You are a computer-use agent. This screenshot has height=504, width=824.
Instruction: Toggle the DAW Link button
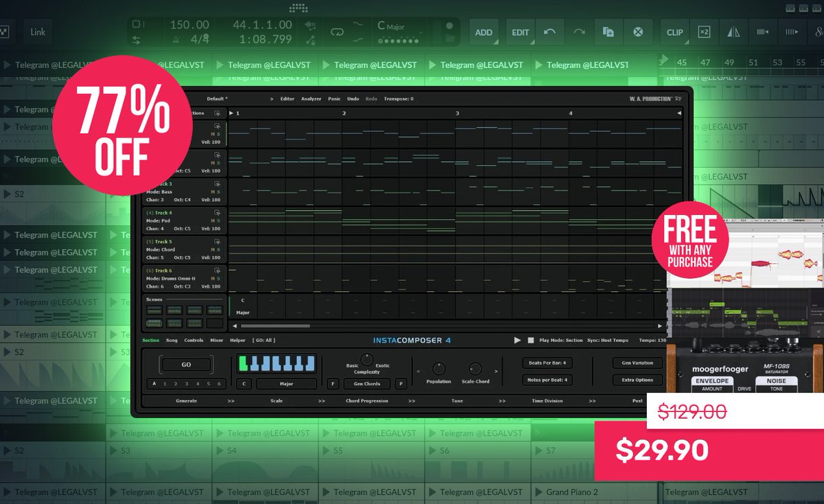coord(38,32)
